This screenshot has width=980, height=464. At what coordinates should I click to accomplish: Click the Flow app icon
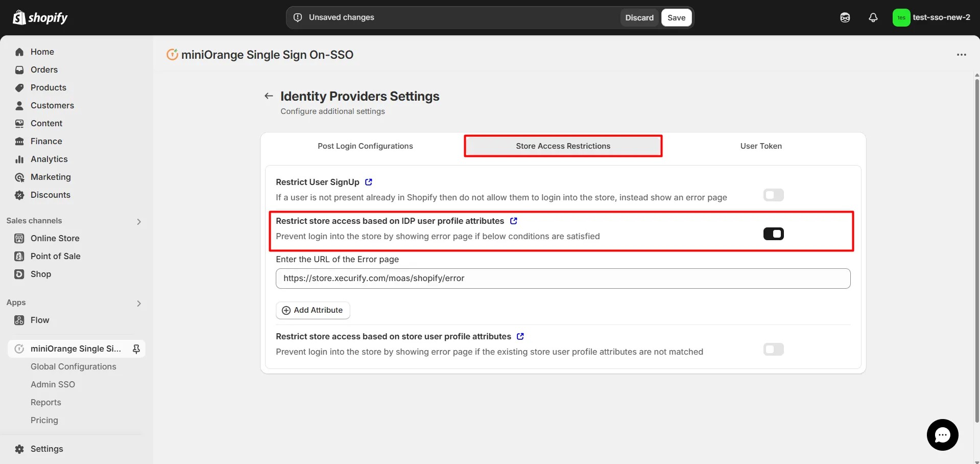[x=19, y=320]
